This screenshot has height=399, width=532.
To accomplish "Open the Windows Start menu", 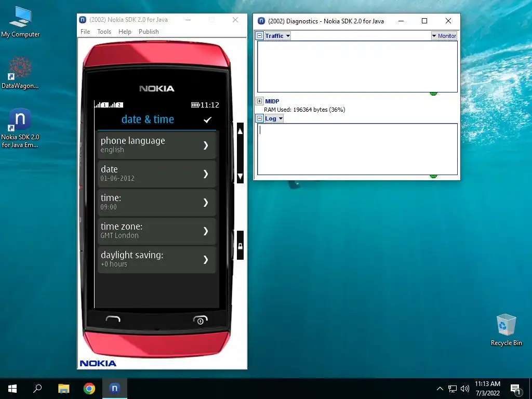I will click(x=12, y=389).
